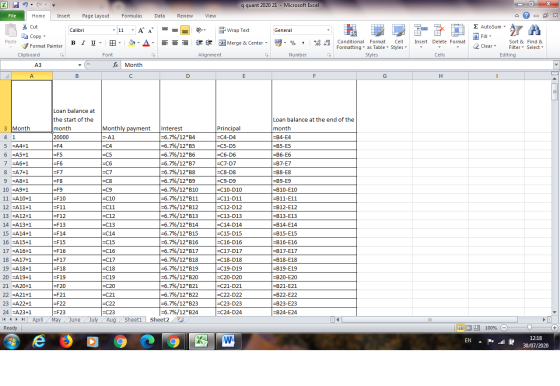Apply Percent Style
Image resolution: width=560 pixels, height=386 pixels.
click(x=293, y=43)
